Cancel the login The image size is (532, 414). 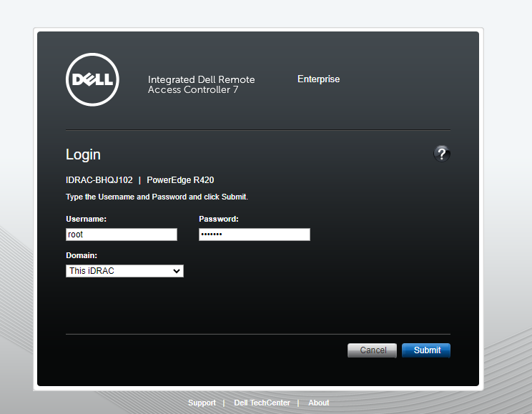(x=373, y=350)
